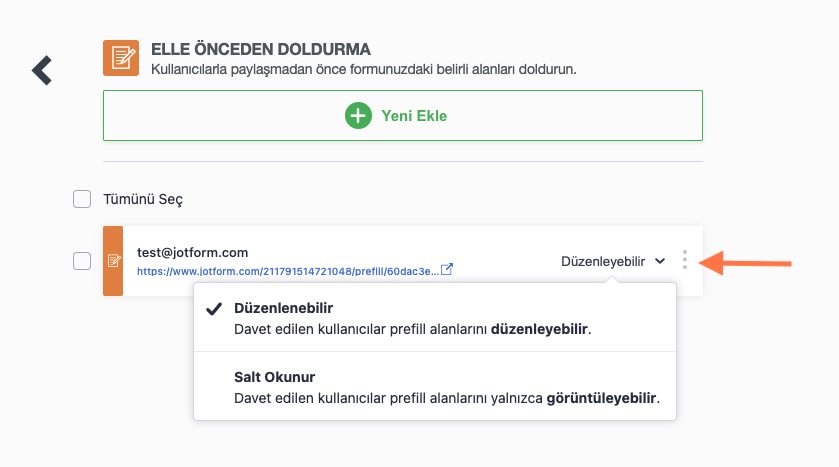Click the ELLE ÖNCEDEN DOLDURMA heading
Image resolution: width=839 pixels, height=467 pixels.
click(261, 48)
